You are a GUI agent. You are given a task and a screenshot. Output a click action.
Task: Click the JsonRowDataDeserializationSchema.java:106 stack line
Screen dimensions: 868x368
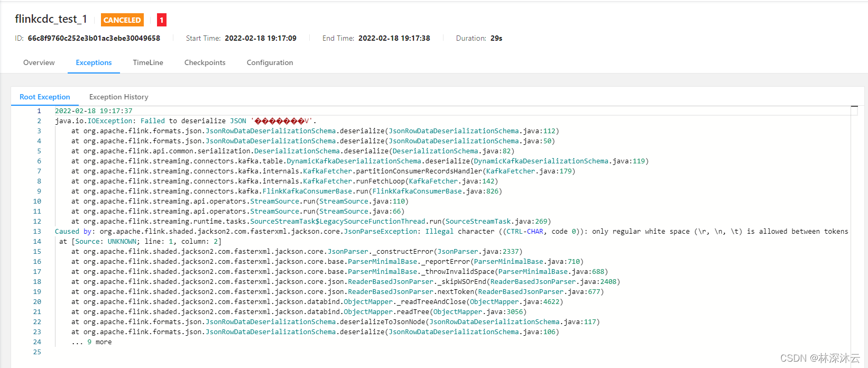point(315,332)
